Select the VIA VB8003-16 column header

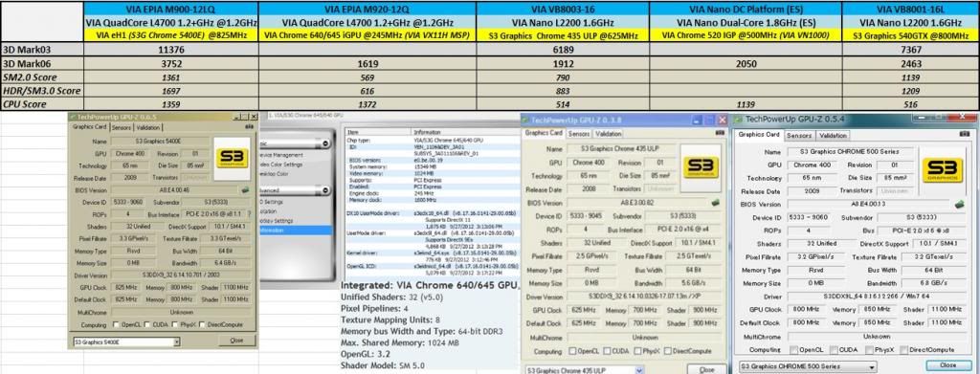coord(563,9)
